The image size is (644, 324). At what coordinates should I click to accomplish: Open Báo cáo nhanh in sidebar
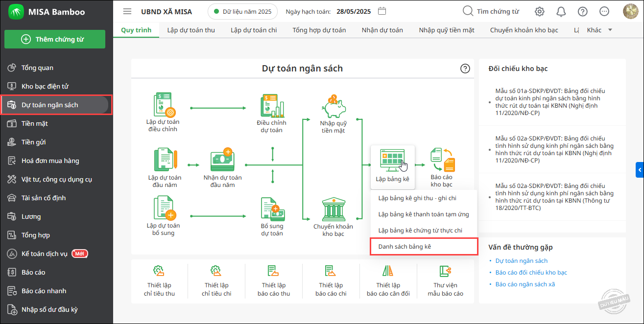click(56, 291)
